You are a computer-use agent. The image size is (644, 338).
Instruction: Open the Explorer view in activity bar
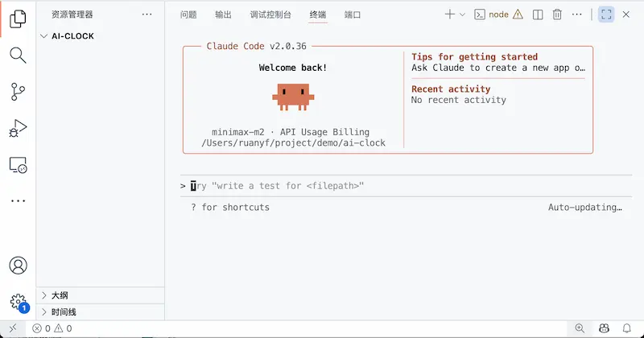(x=18, y=19)
